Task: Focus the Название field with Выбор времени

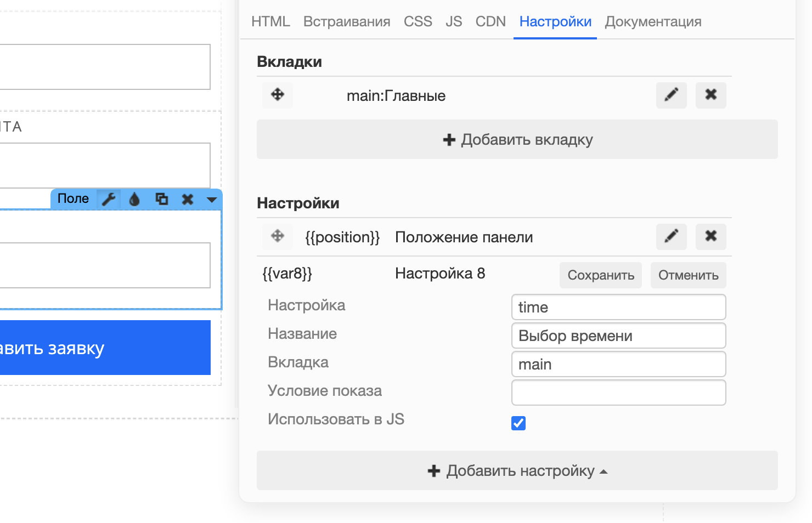Action: click(x=619, y=336)
